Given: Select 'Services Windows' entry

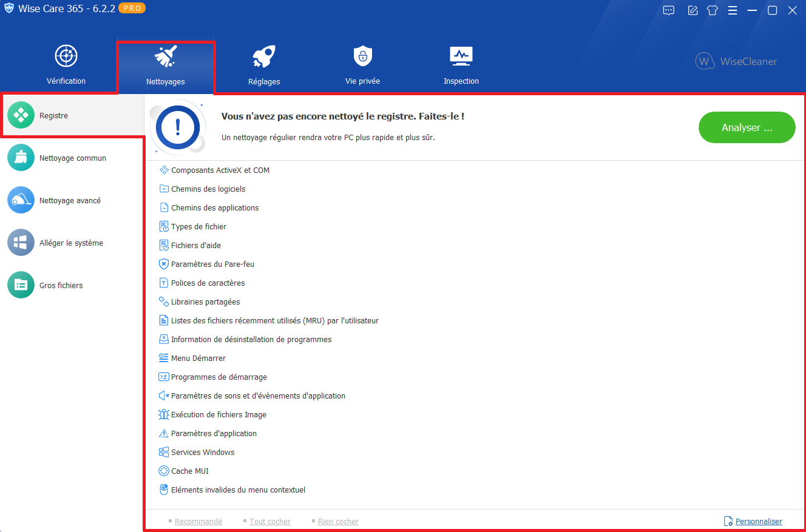Looking at the screenshot, I should 203,452.
